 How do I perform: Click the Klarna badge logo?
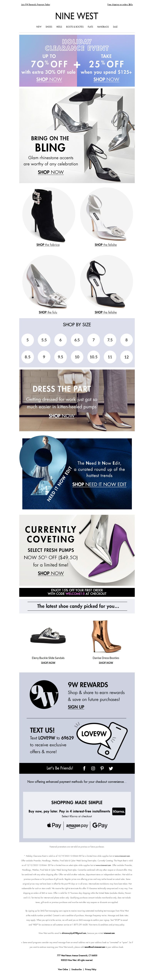pos(119,811)
